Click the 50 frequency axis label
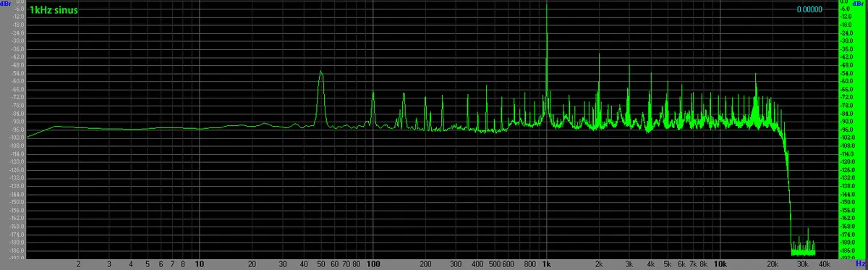Screen dimensions: 868x270 [x=321, y=264]
